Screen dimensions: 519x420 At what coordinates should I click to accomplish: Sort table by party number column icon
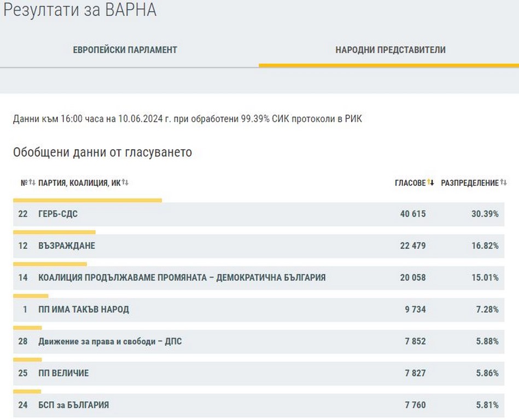(32, 183)
